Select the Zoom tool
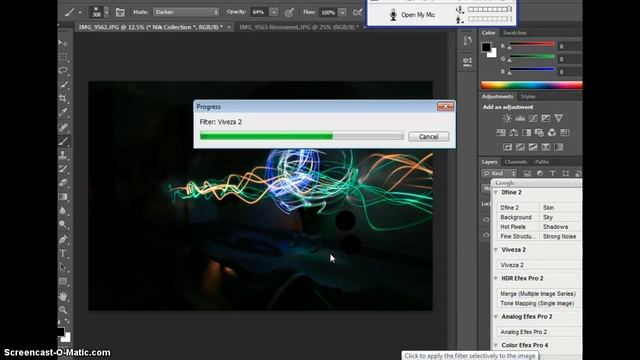 (63, 310)
